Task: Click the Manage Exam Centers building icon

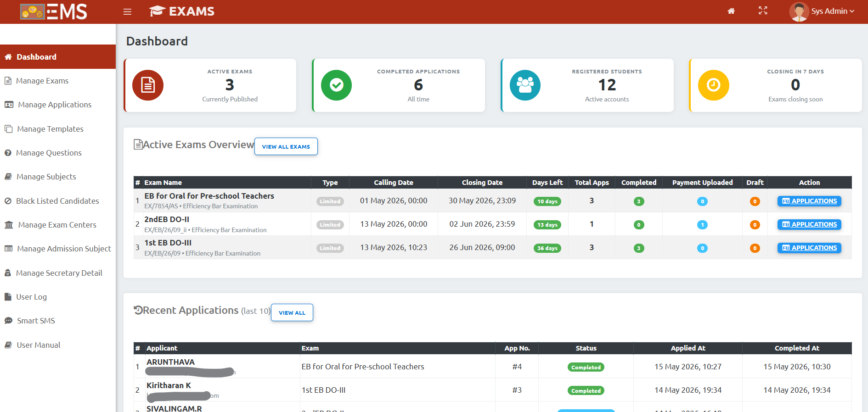Action: click(9, 225)
